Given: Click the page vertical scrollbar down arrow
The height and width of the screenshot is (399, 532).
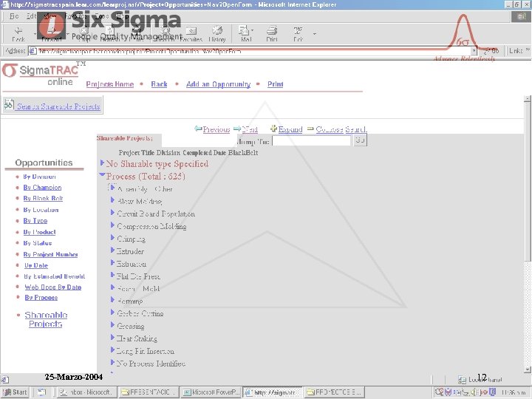Looking at the screenshot, I should coord(527,369).
